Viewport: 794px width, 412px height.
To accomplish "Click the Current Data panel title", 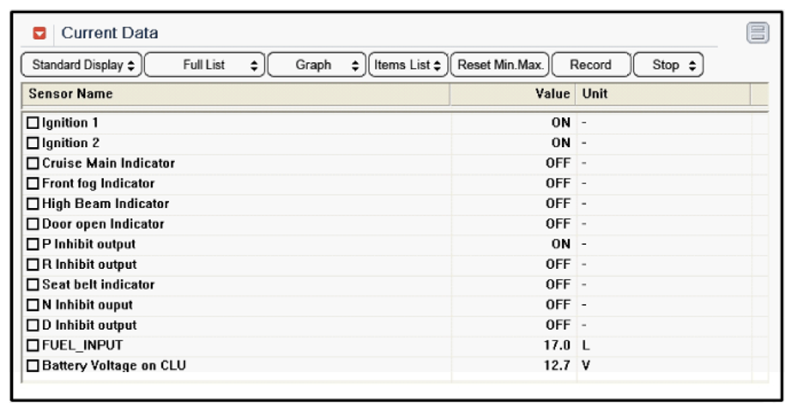I will pyautogui.click(x=109, y=33).
